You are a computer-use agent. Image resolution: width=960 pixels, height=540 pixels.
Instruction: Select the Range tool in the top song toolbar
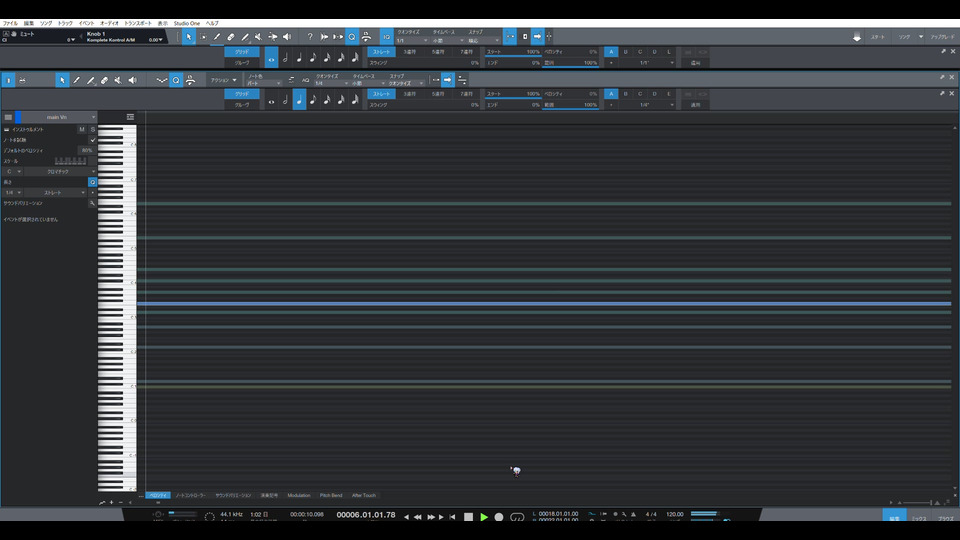coord(203,37)
